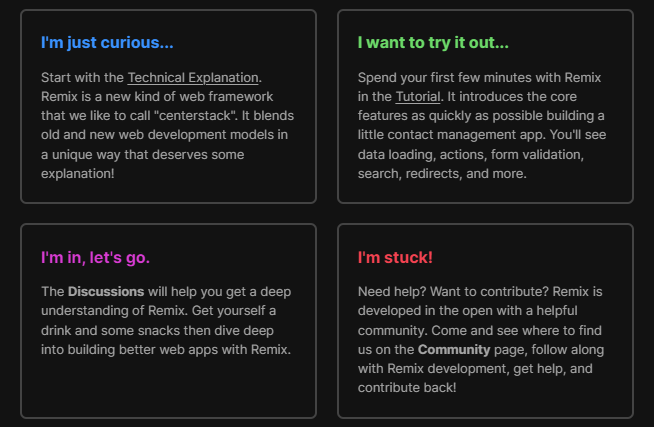Click the line "little contact management app. You'll see"
This screenshot has width=654, height=427.
pos(482,135)
